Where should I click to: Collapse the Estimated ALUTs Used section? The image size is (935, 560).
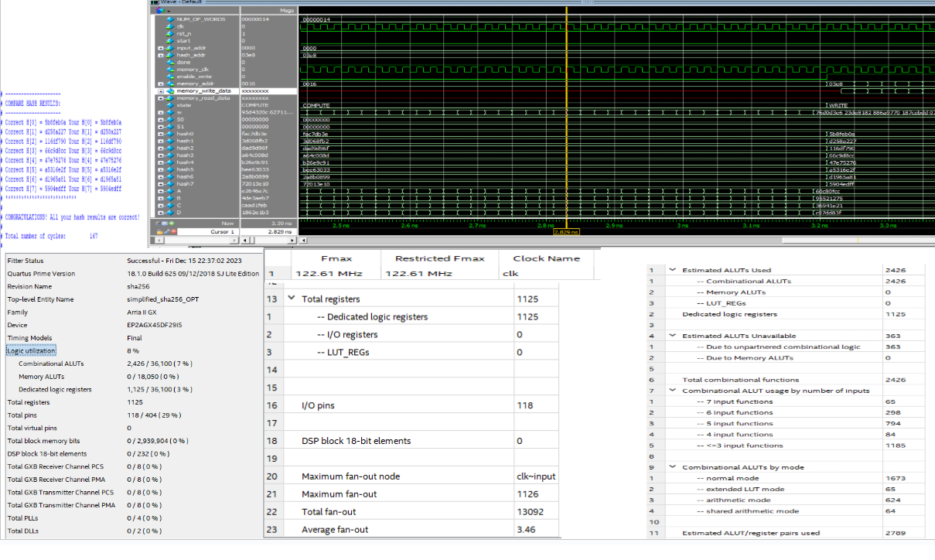(x=674, y=270)
